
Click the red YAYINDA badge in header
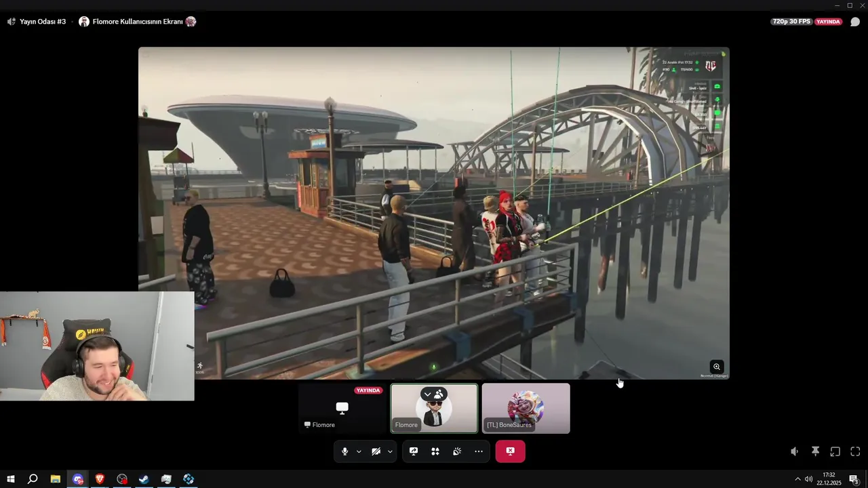click(x=828, y=22)
